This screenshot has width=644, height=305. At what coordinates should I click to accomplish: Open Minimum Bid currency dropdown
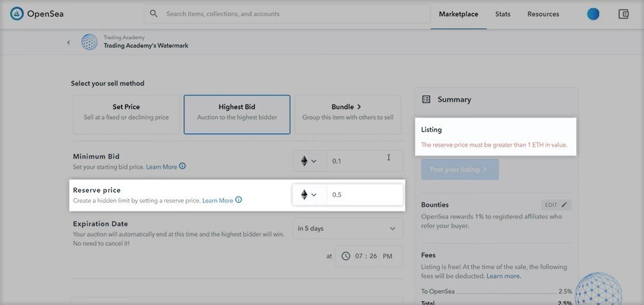point(309,161)
